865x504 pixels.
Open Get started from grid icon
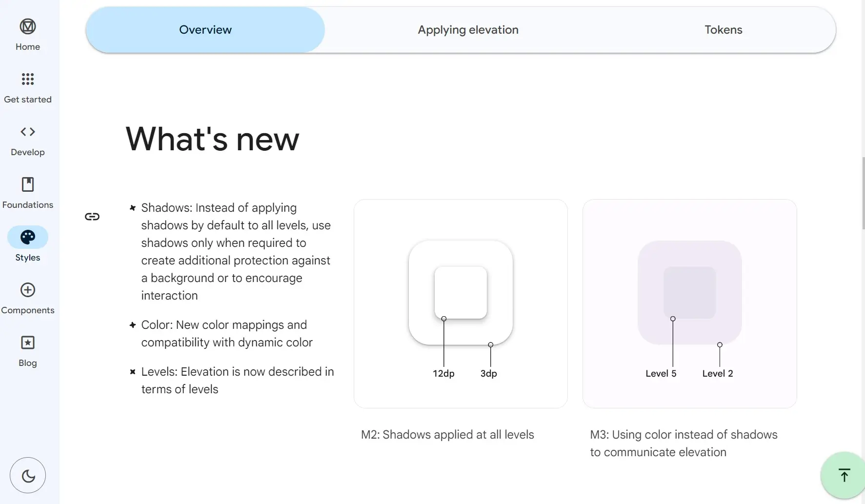[x=28, y=79]
